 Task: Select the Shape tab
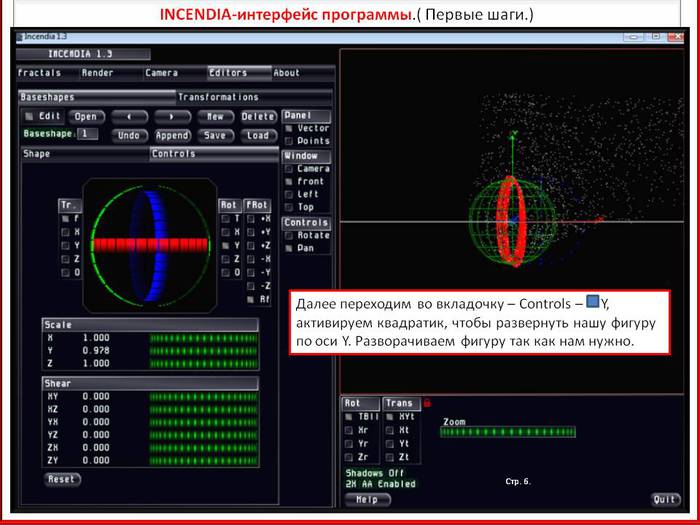pyautogui.click(x=85, y=154)
